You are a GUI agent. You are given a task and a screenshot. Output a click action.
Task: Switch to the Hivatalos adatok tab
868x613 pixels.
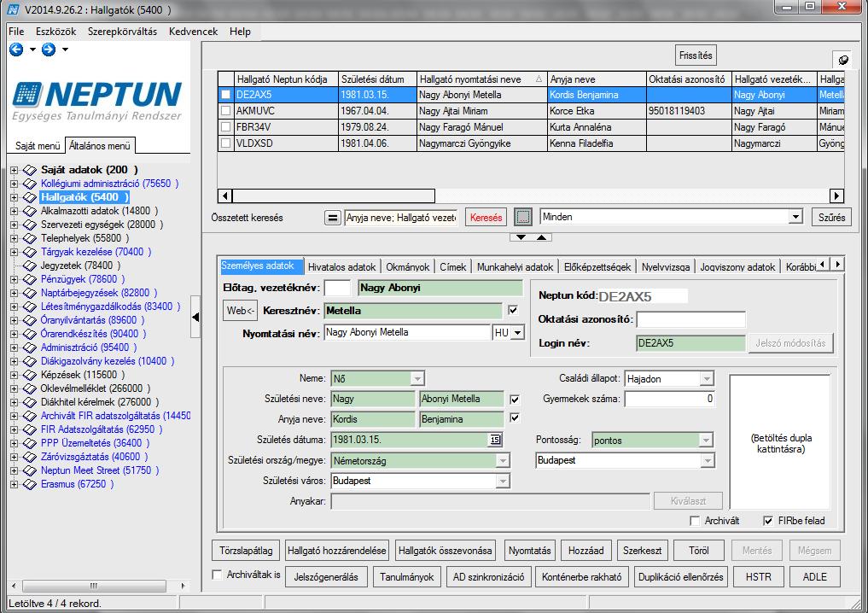[x=341, y=267]
